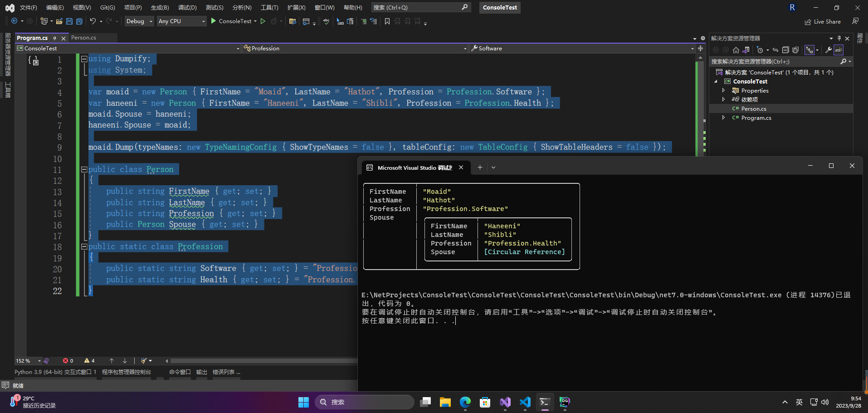Click the Undo arrow icon

click(93, 21)
